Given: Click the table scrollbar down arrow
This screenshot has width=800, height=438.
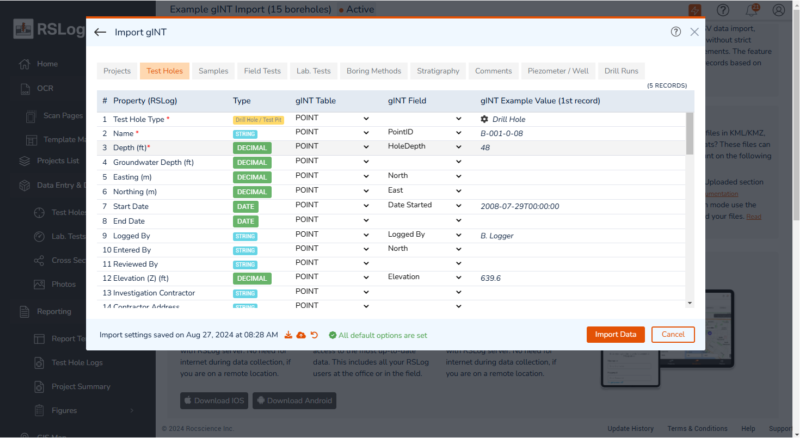Looking at the screenshot, I should coord(689,303).
